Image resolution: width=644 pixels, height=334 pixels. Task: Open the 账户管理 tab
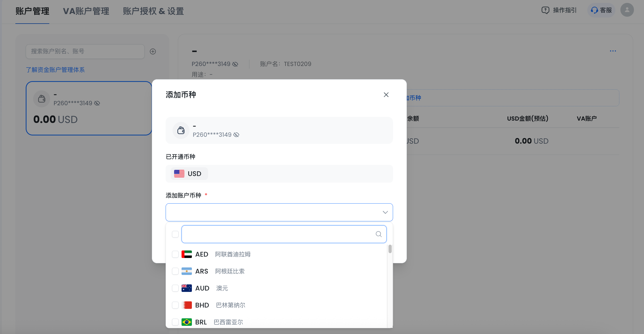pos(32,11)
